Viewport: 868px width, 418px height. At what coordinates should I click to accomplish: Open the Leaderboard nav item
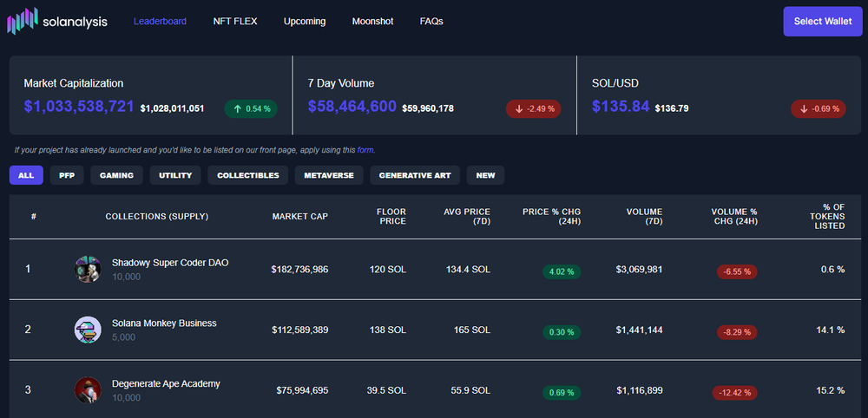coord(160,21)
